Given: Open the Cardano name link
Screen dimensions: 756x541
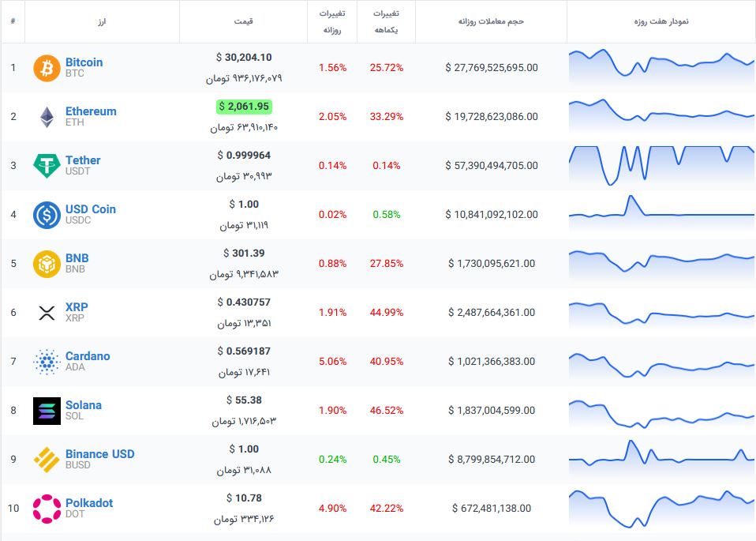Looking at the screenshot, I should coord(88,356).
